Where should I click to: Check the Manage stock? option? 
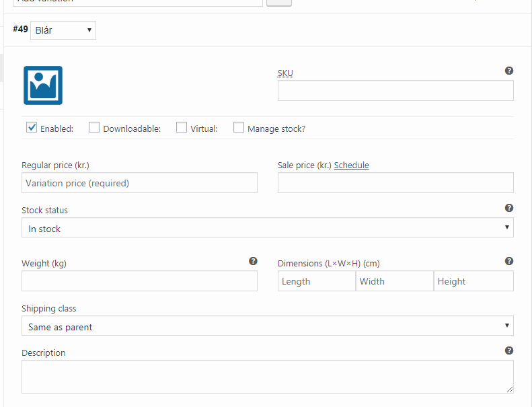click(x=239, y=127)
